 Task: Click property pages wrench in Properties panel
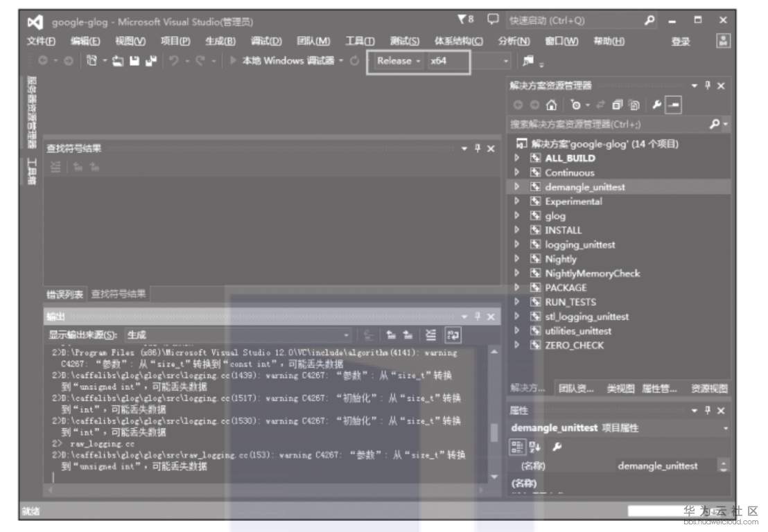[x=557, y=446]
